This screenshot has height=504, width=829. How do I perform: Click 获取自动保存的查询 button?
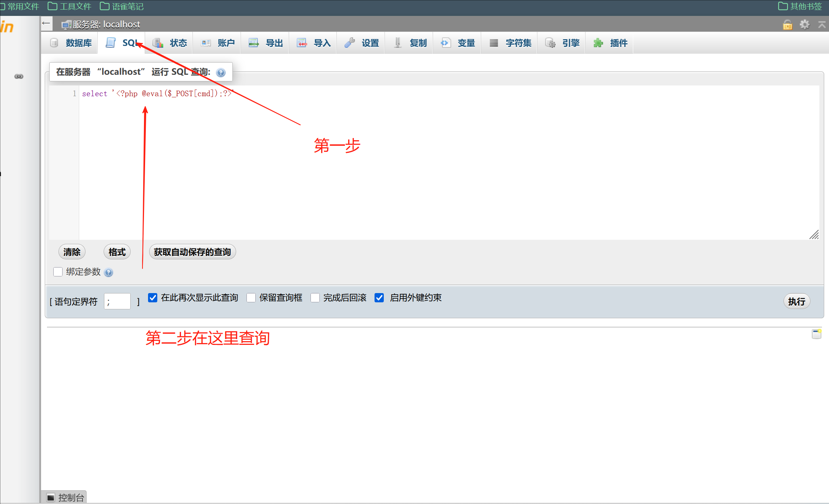tap(192, 252)
